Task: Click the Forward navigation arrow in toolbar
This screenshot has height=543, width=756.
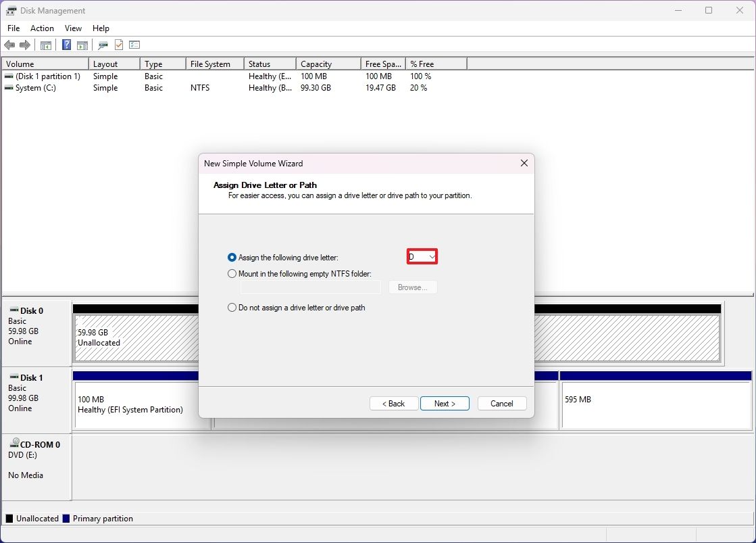Action: click(25, 45)
